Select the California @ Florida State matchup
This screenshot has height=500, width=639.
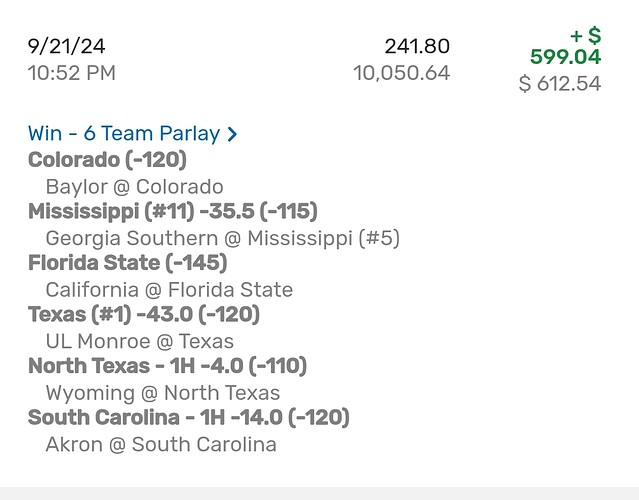(x=169, y=290)
